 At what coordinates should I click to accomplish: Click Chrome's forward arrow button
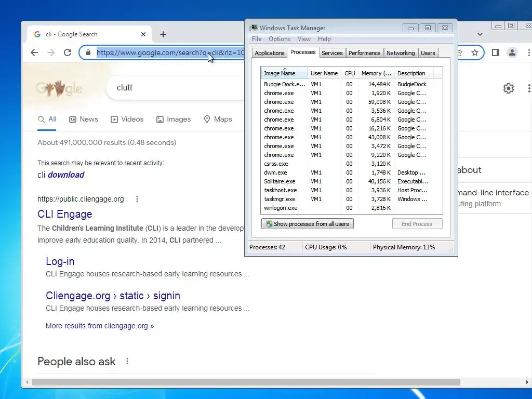point(51,52)
